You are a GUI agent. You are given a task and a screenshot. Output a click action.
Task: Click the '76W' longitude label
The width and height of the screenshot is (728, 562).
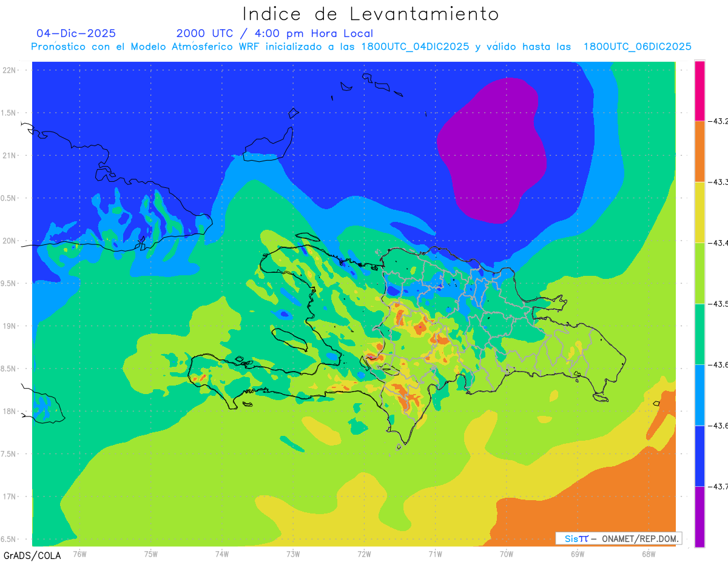79,554
